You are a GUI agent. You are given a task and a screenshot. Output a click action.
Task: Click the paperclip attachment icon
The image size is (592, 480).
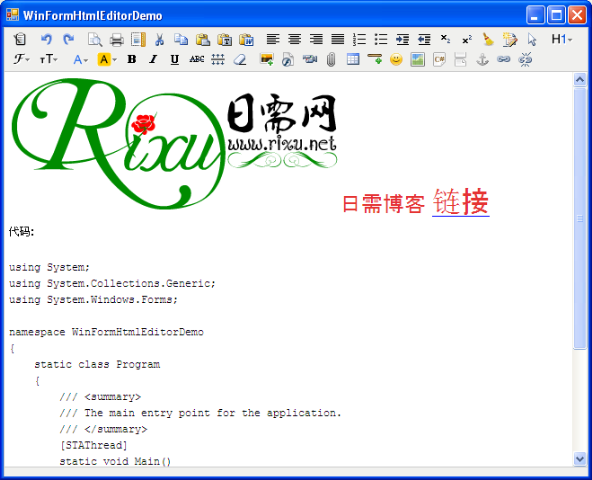point(331,60)
